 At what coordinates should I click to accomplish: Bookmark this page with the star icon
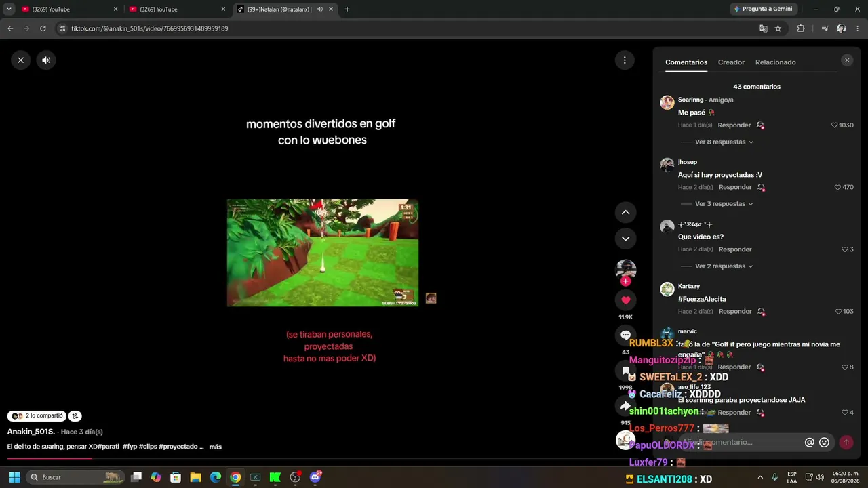[778, 28]
